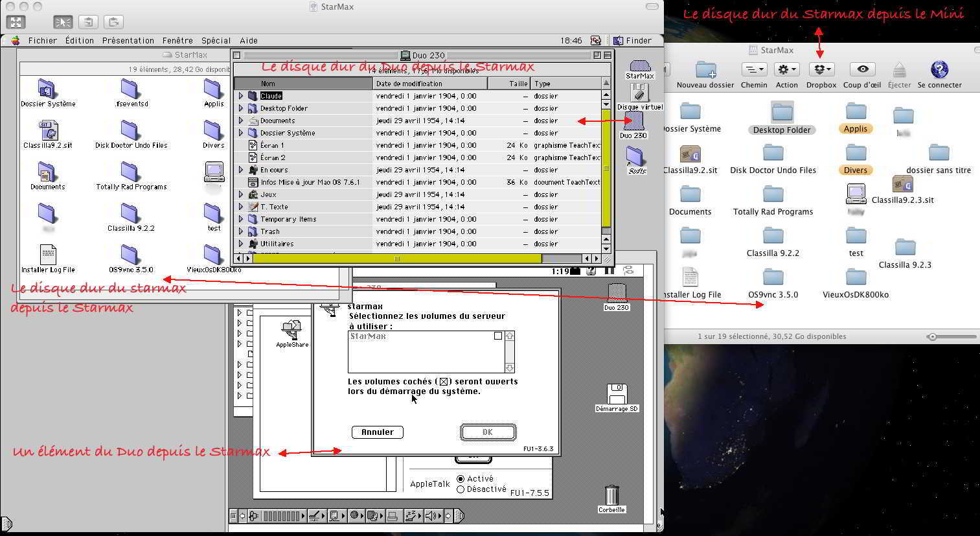The width and height of the screenshot is (980, 536).
Task: Select AppleTalk Activé radio button
Action: coord(461,479)
